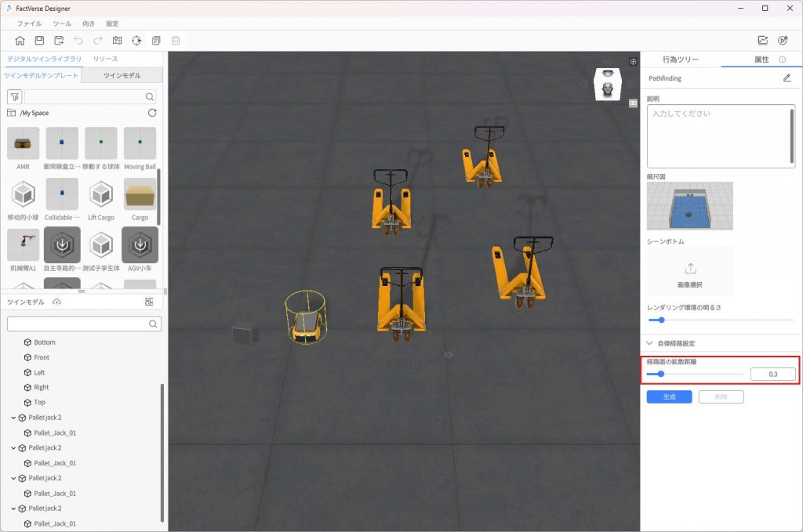
Task: Click the Home icon in the toolbar
Action: click(x=20, y=41)
